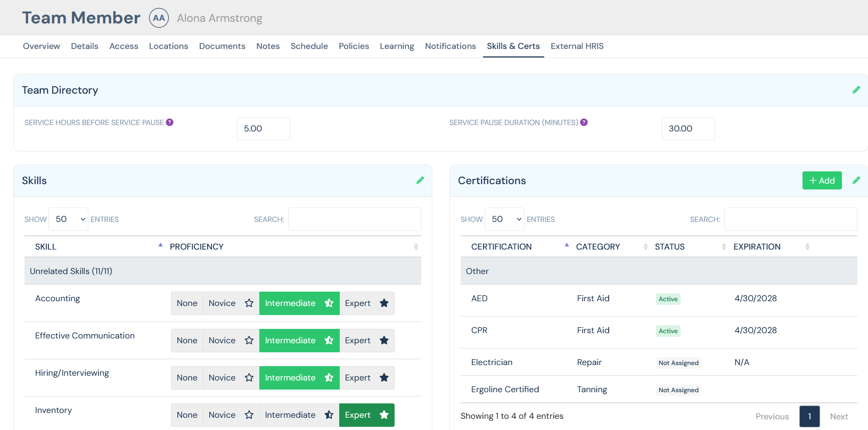Open help for Service Pause Duration
The image size is (868, 430).
pos(584,122)
